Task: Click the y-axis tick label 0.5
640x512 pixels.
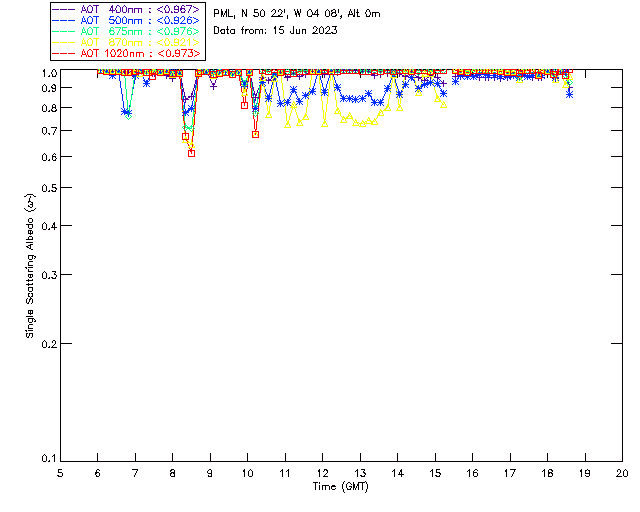Action: [x=49, y=188]
